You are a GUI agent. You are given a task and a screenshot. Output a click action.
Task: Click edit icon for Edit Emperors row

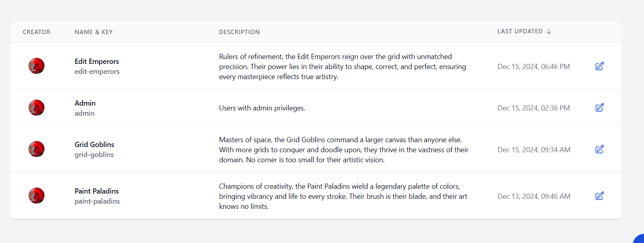coord(599,66)
